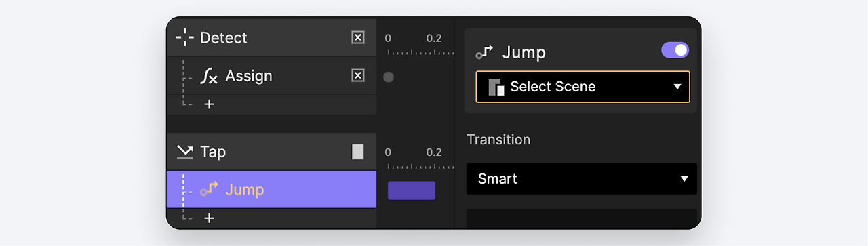
Task: Disable the Jump response toggle switch
Action: [675, 50]
